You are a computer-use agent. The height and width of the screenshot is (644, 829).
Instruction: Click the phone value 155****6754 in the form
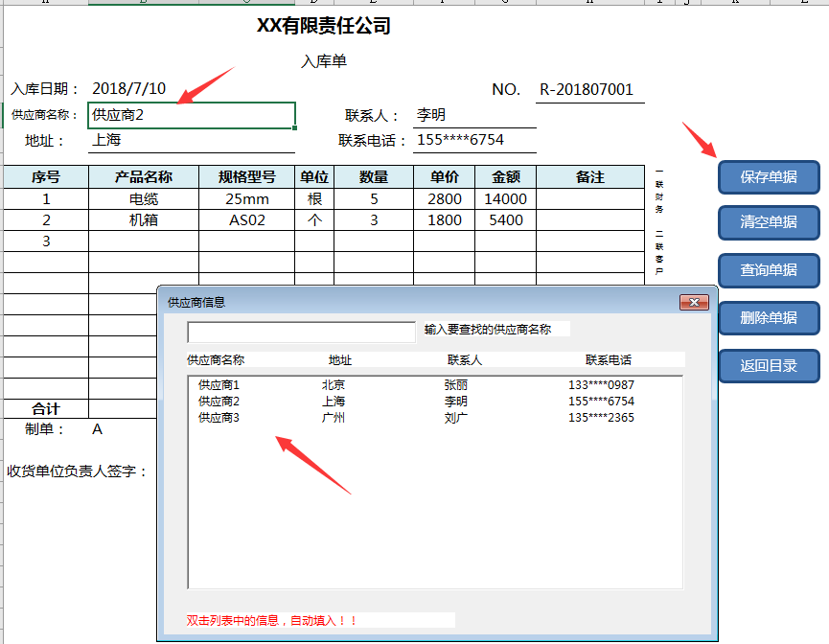[x=460, y=140]
